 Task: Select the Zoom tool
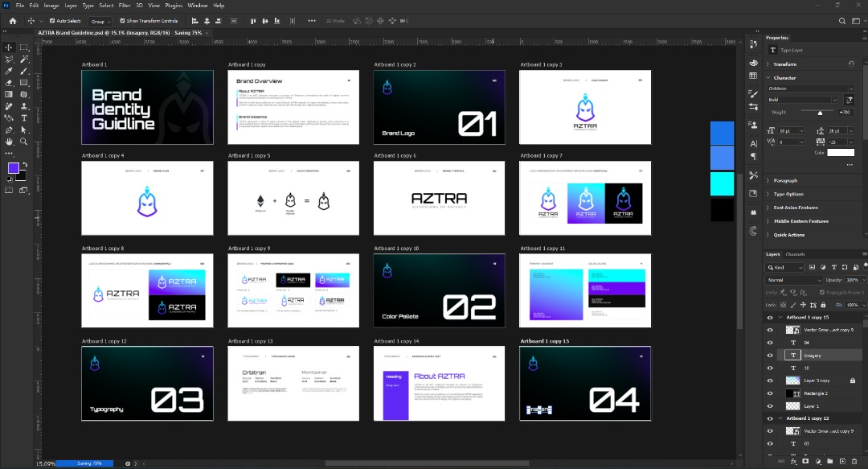pos(24,142)
